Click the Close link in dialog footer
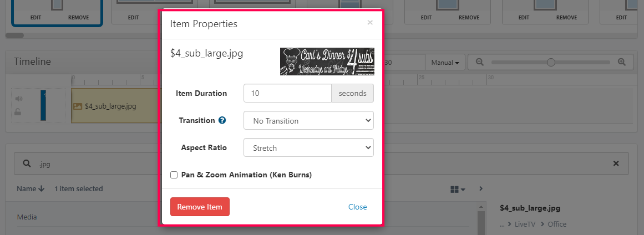Viewport: 644px width, 235px height. tap(357, 207)
